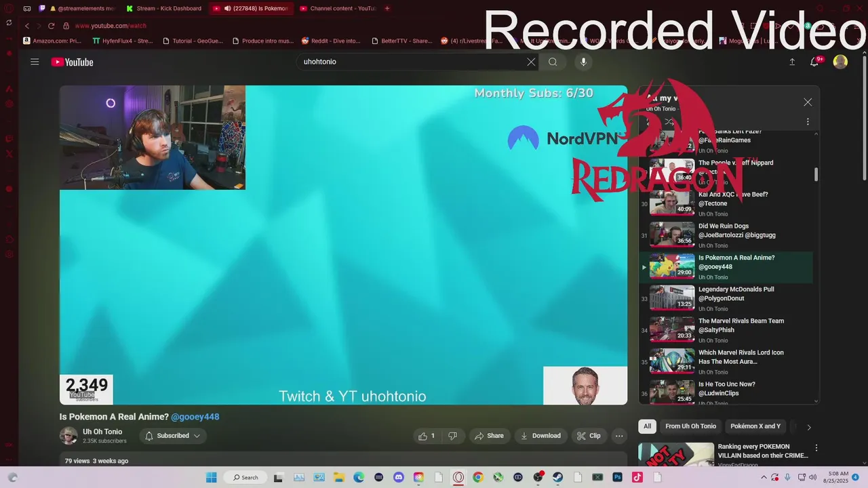Open options for the Ranking every POKEMON VILLAIN video
The image size is (868, 488).
tap(816, 448)
